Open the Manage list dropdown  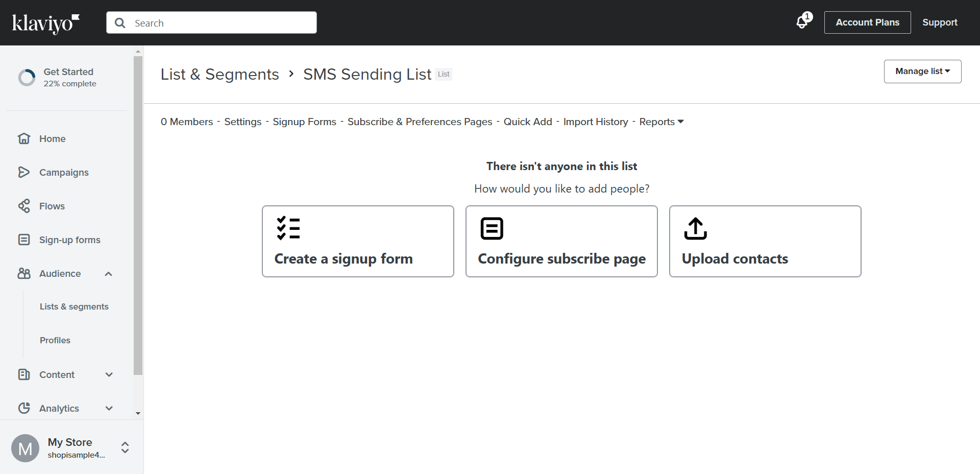point(922,72)
